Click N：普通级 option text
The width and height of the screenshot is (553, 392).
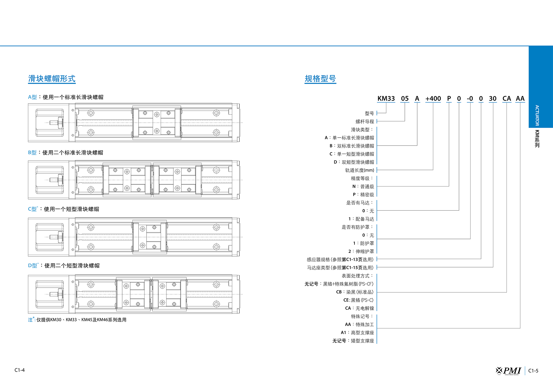pyautogui.click(x=363, y=186)
